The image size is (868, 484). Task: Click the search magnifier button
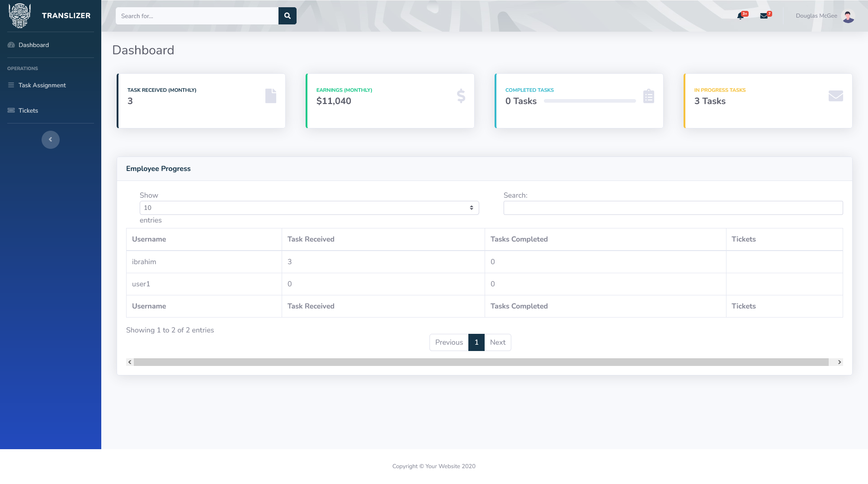tap(288, 16)
